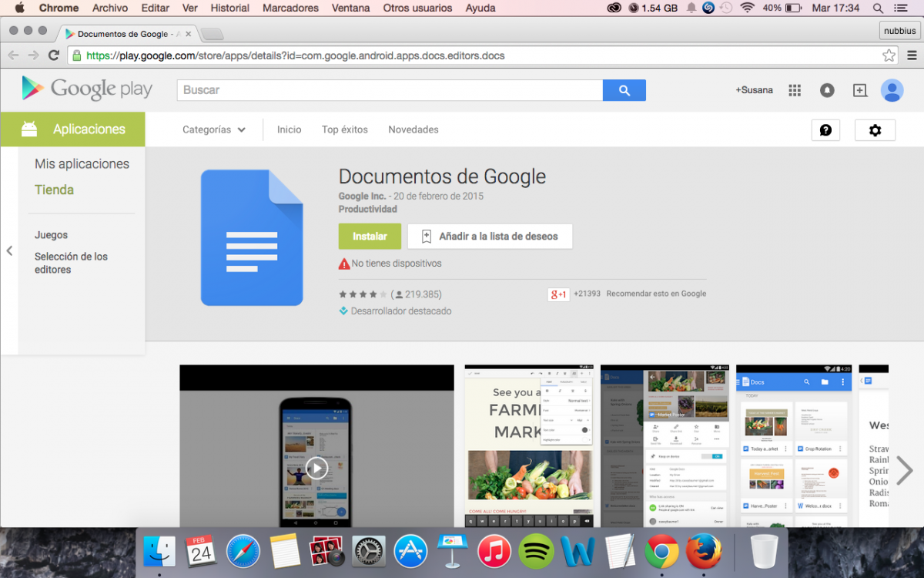Image resolution: width=924 pixels, height=578 pixels.
Task: Open iTunes from the Dock
Action: [494, 552]
